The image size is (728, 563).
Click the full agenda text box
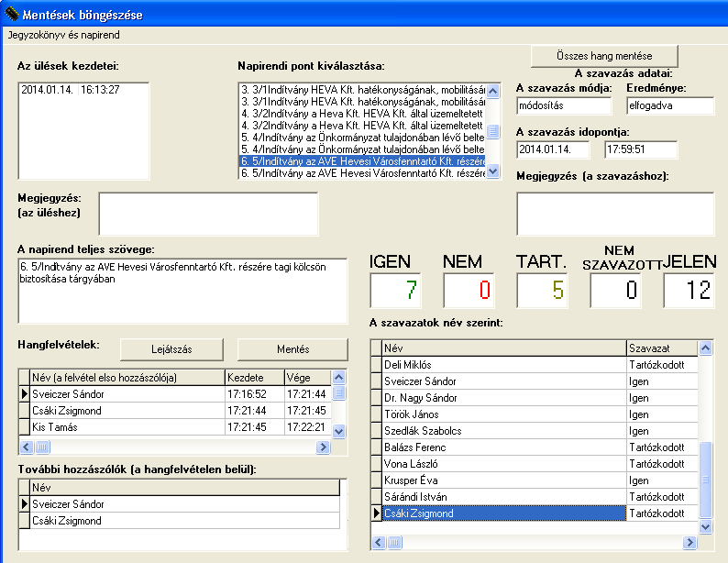tap(183, 291)
